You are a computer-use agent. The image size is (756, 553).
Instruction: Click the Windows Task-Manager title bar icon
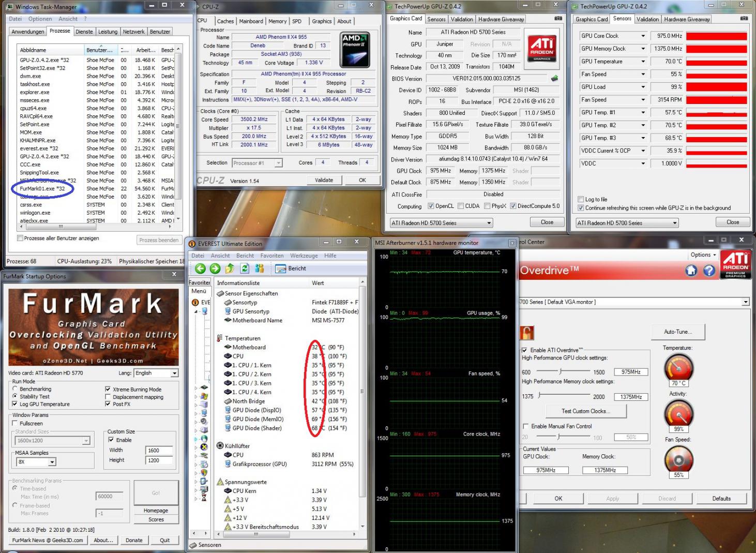pos(9,7)
